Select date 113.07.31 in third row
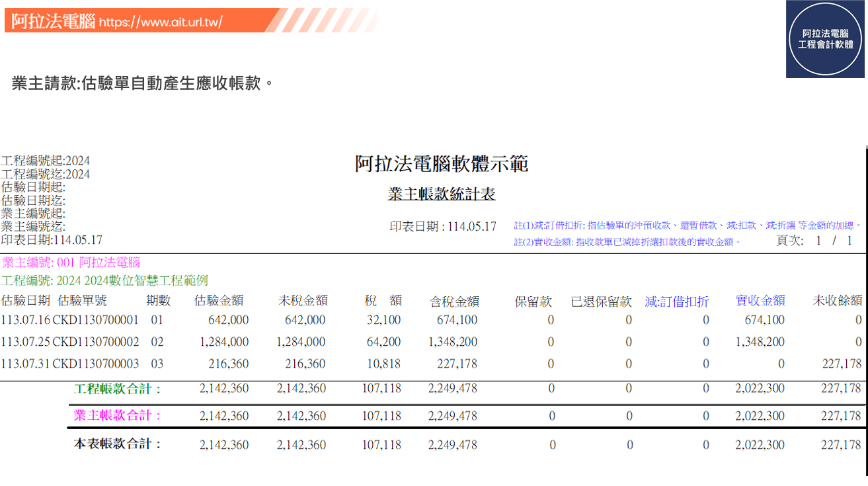The height and width of the screenshot is (486, 868). coord(26,364)
